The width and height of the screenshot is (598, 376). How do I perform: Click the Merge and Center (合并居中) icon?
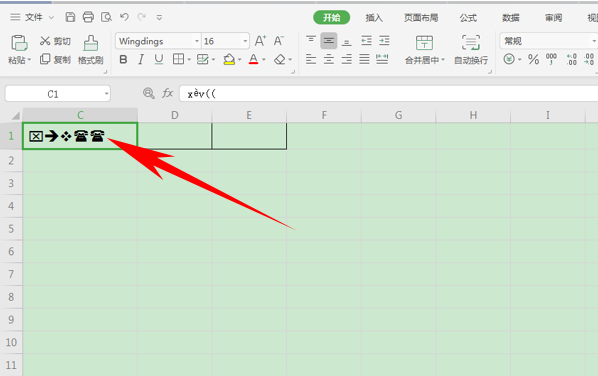pos(424,43)
